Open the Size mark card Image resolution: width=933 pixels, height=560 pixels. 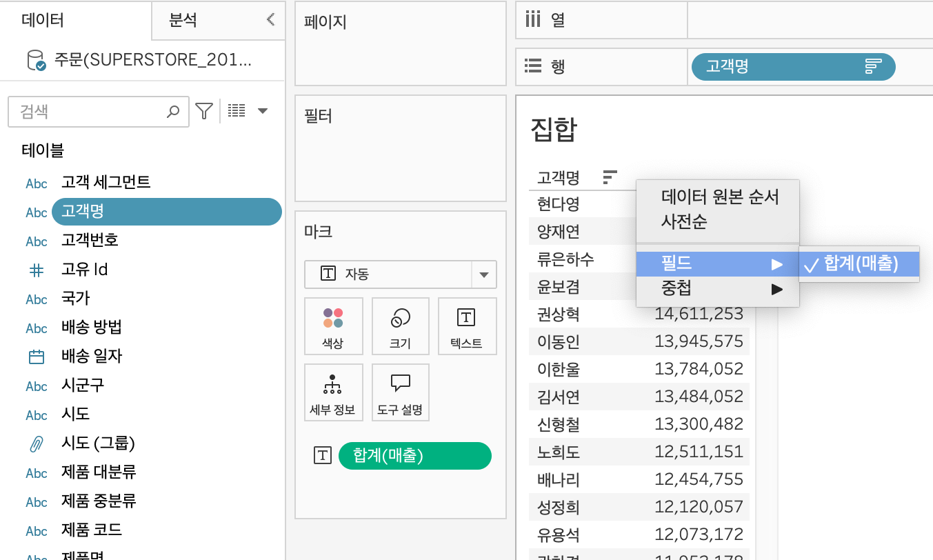[400, 326]
